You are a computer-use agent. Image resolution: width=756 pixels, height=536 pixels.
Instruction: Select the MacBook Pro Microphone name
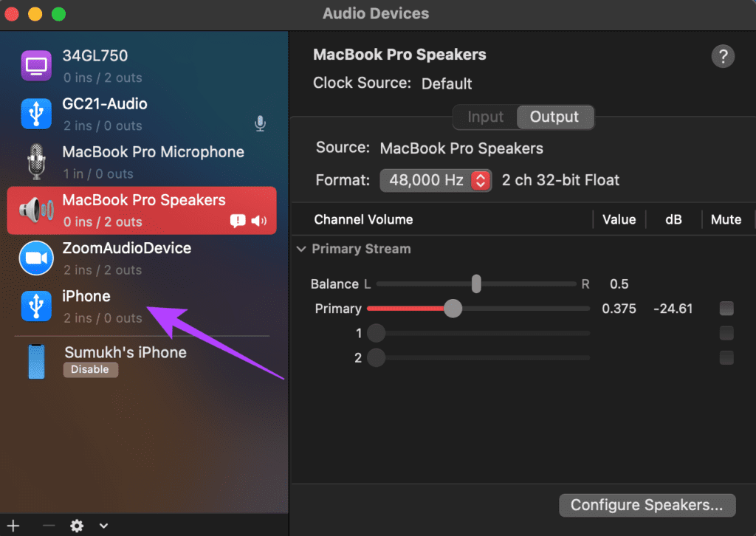click(x=154, y=152)
